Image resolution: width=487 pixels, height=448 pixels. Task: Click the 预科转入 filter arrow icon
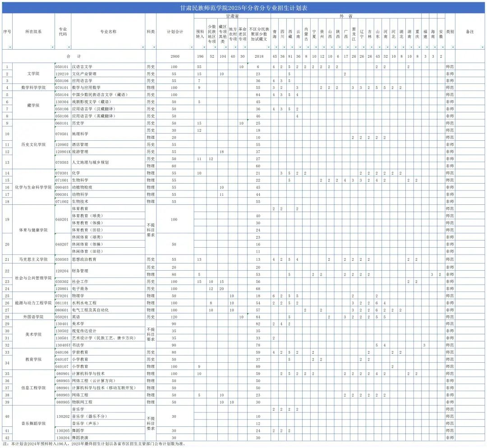click(204, 47)
